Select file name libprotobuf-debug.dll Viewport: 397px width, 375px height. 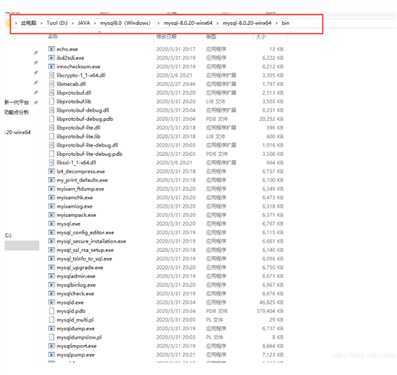pyautogui.click(x=83, y=110)
